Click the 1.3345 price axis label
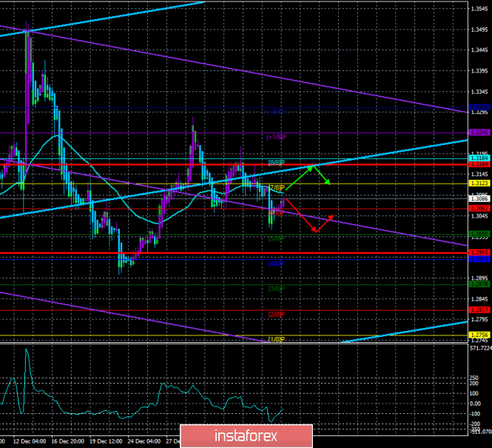This screenshot has width=492, height=448. pyautogui.click(x=479, y=92)
